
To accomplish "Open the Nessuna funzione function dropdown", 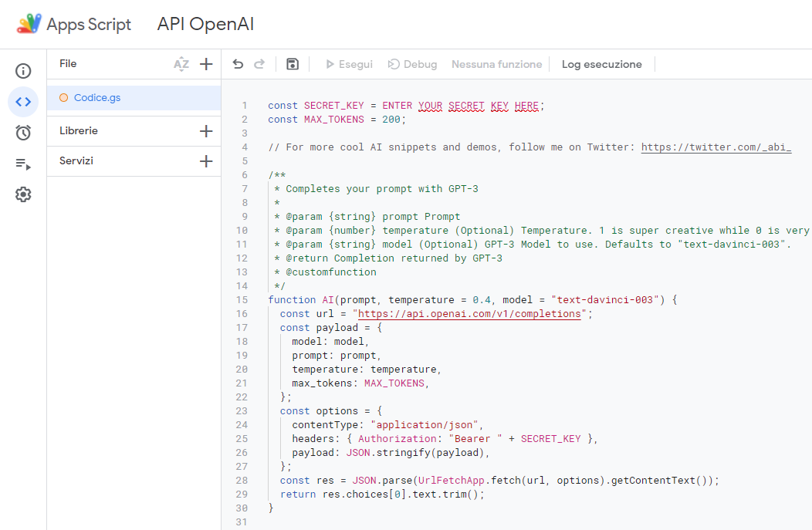I will [496, 64].
